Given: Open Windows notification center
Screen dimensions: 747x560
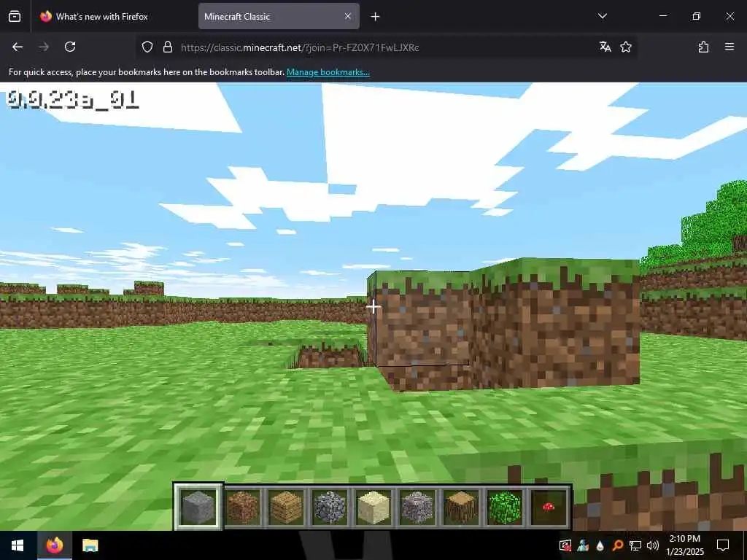Looking at the screenshot, I should coord(723,545).
